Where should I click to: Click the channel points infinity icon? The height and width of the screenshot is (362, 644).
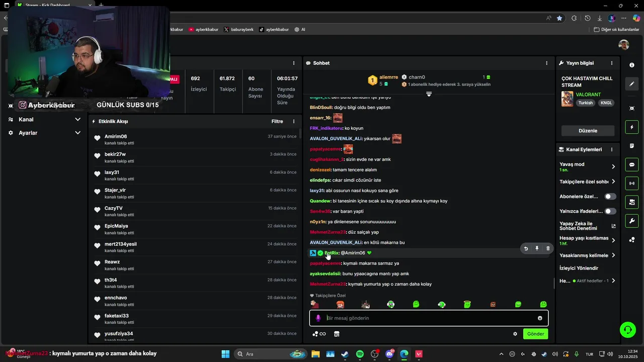[319, 334]
